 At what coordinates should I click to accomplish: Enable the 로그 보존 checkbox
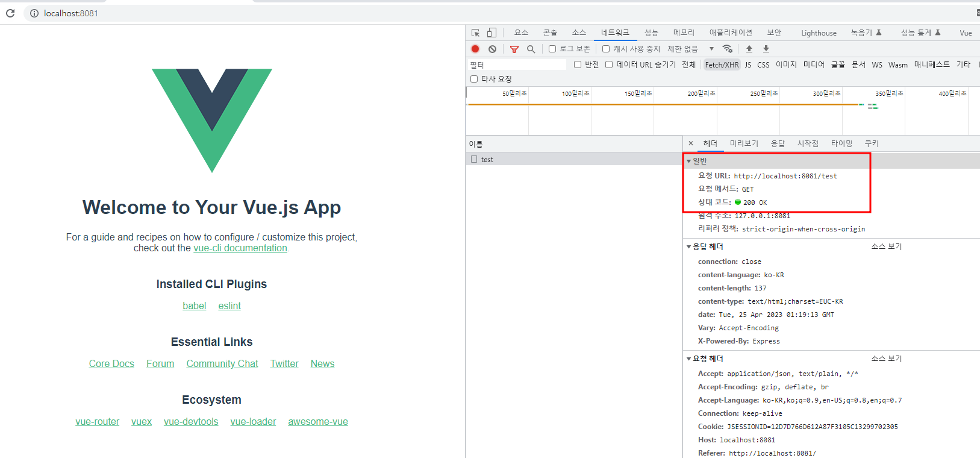pos(552,49)
